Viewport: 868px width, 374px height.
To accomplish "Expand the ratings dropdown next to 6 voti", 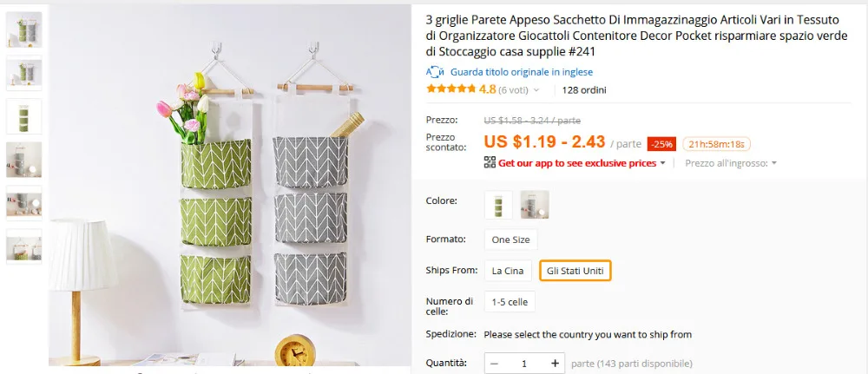I will 536,90.
